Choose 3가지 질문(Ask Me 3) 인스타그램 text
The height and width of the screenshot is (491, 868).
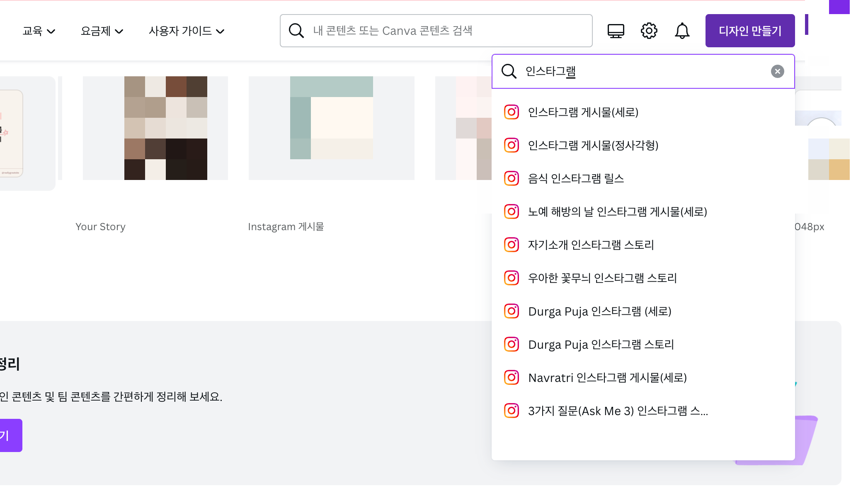[618, 411]
